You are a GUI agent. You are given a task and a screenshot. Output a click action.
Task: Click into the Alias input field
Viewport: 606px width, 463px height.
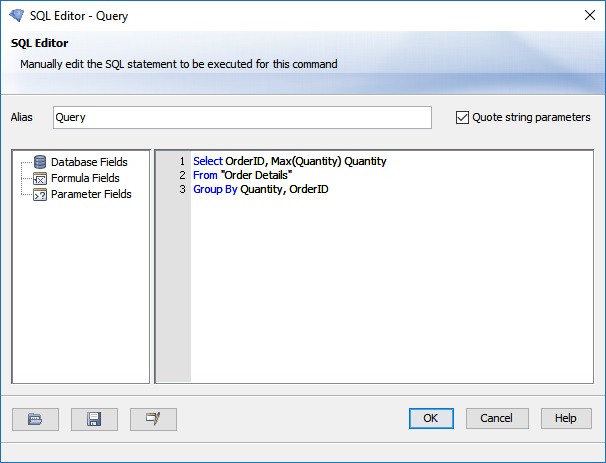[242, 117]
